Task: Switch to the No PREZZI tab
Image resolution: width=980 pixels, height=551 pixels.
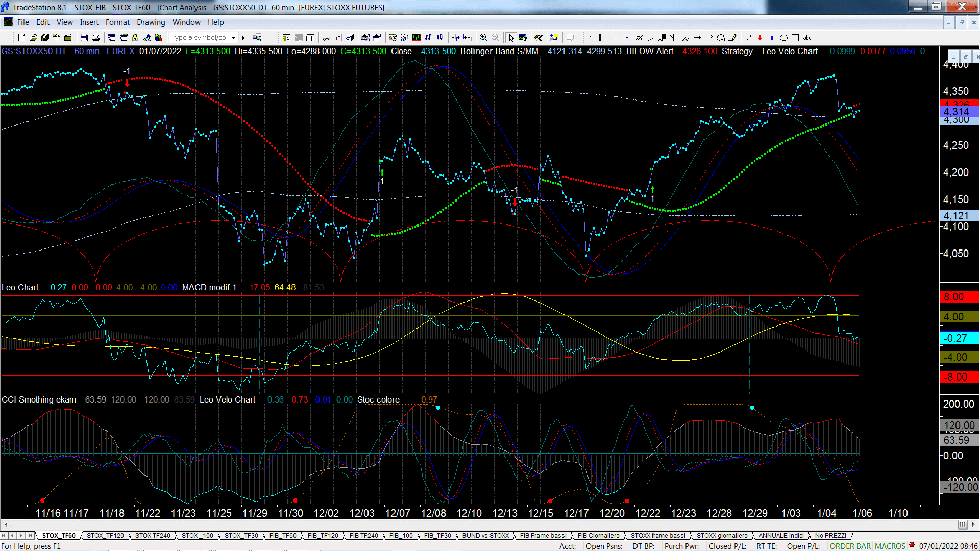Action: click(830, 535)
